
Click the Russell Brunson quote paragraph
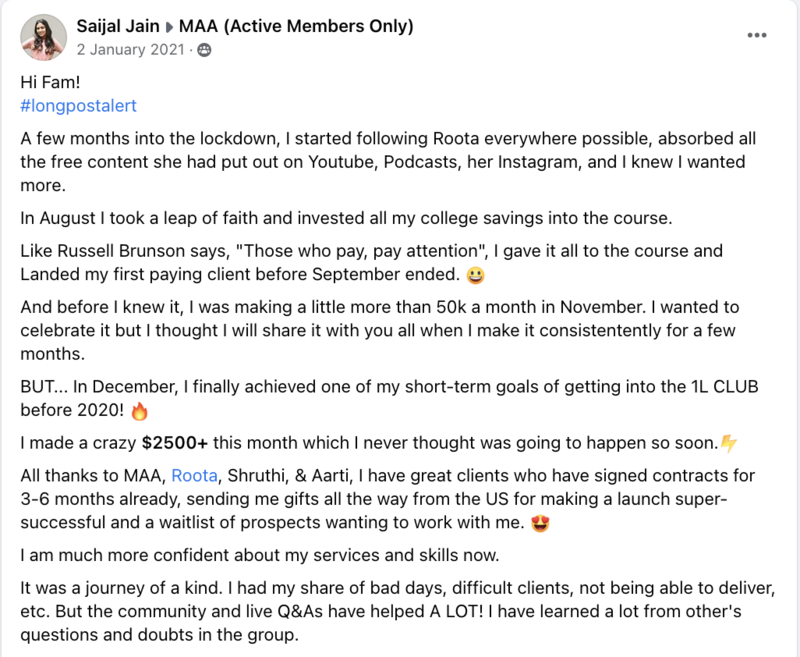click(371, 263)
